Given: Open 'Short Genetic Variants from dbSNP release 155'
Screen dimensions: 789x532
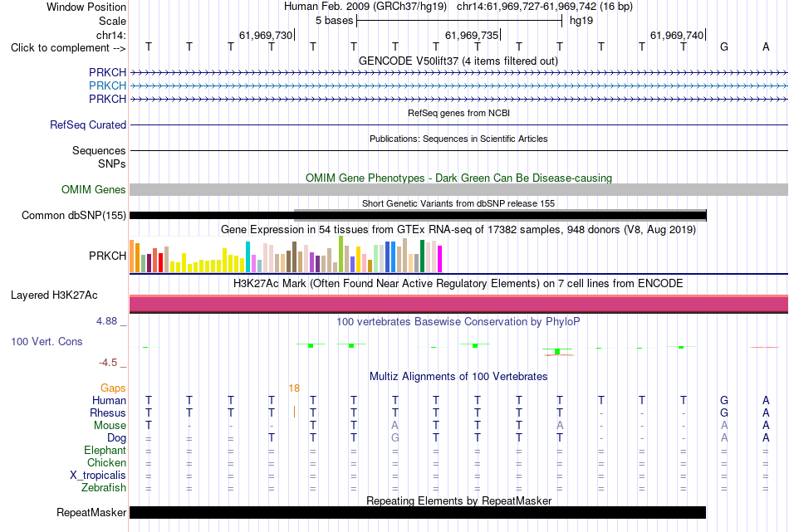Looking at the screenshot, I should (x=458, y=203).
